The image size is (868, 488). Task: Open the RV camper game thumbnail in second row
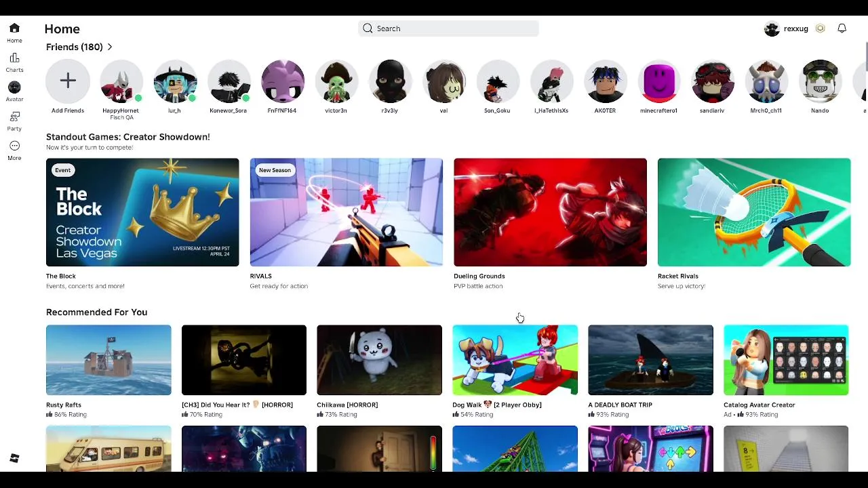pos(108,449)
